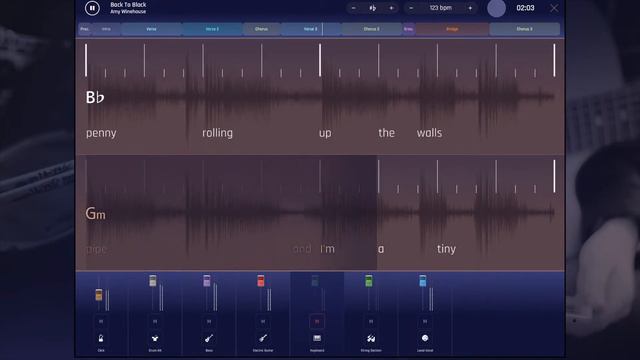Jump to the Chorus 2 section
The height and width of the screenshot is (360, 640).
(x=372, y=29)
